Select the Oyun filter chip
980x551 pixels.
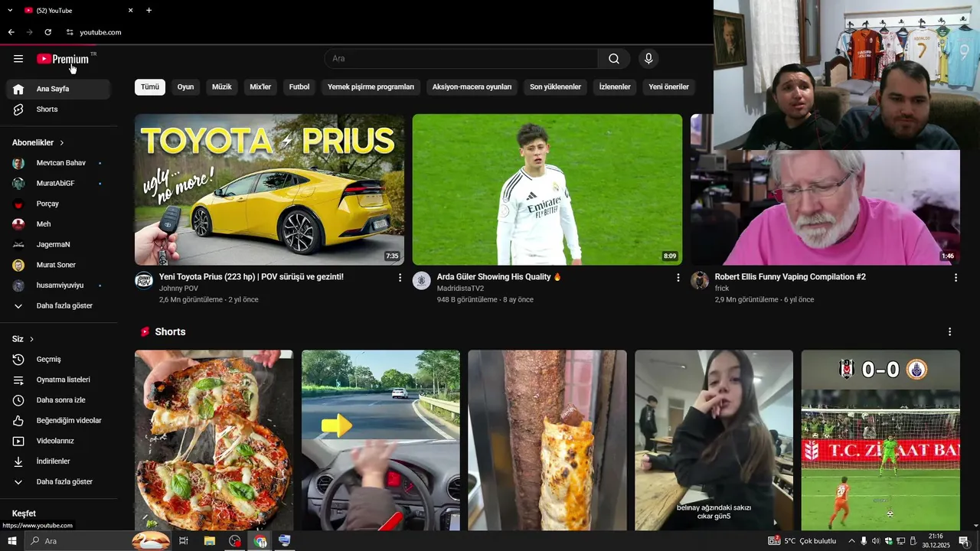tap(185, 87)
